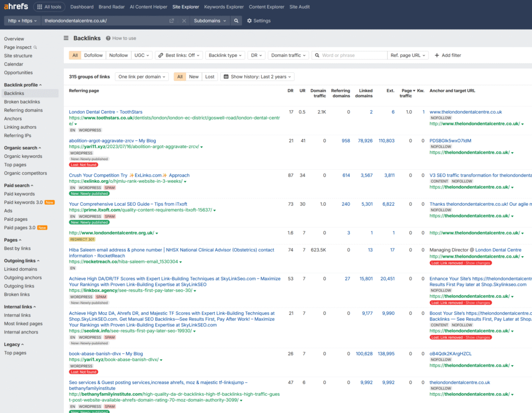Clear the URL field with X icon
The width and height of the screenshot is (532, 413).
184,21
